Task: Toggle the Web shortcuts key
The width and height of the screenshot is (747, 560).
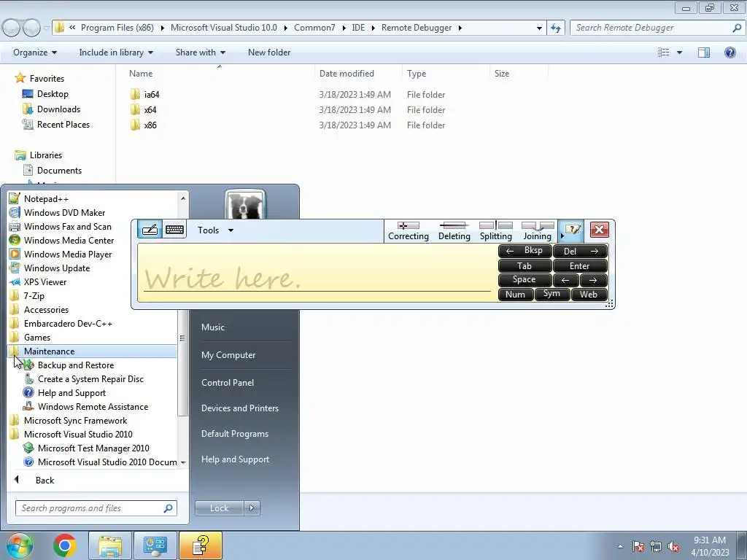Action: [589, 295]
